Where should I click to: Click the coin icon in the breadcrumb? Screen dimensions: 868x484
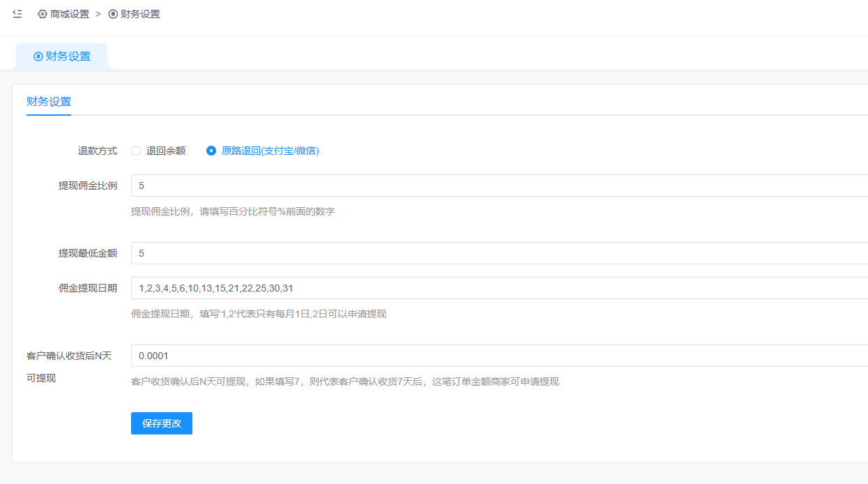(113, 14)
